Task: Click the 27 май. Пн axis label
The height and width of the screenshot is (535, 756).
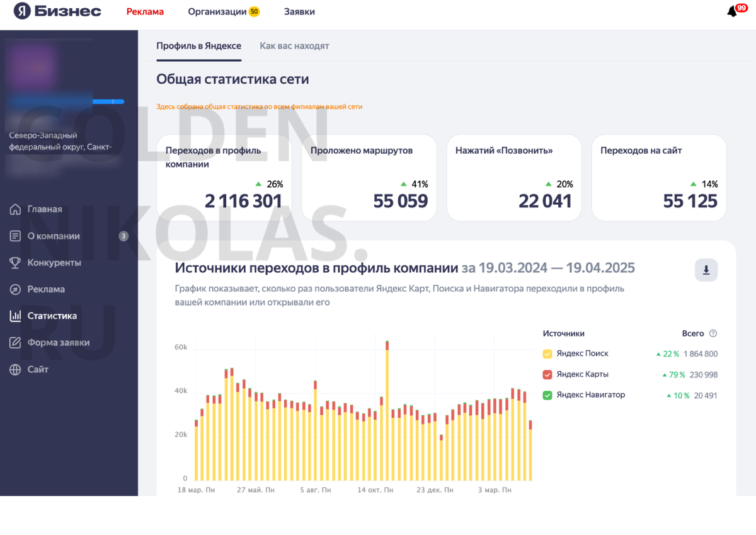Action: (x=256, y=490)
